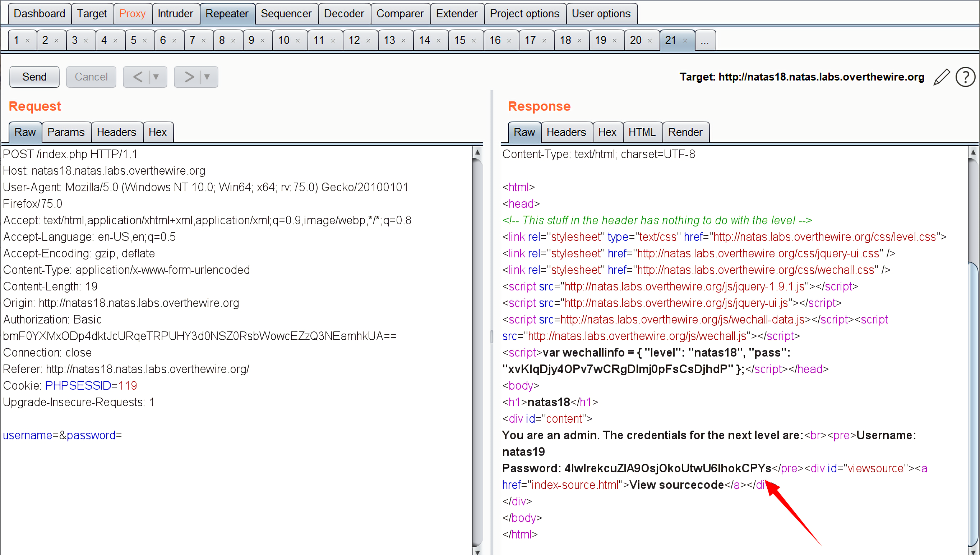Close Repeater tab 18 with its x
This screenshot has height=555, width=980.
(579, 40)
